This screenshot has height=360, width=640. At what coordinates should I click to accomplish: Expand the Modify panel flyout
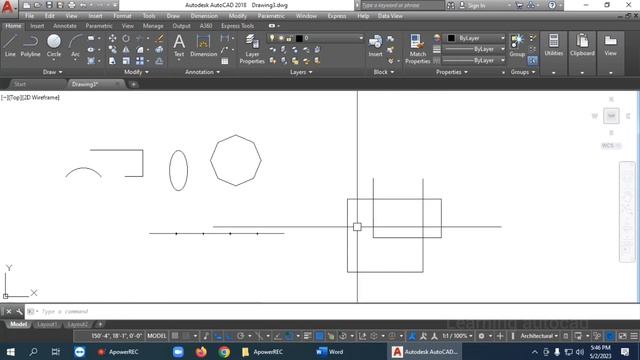pos(136,72)
